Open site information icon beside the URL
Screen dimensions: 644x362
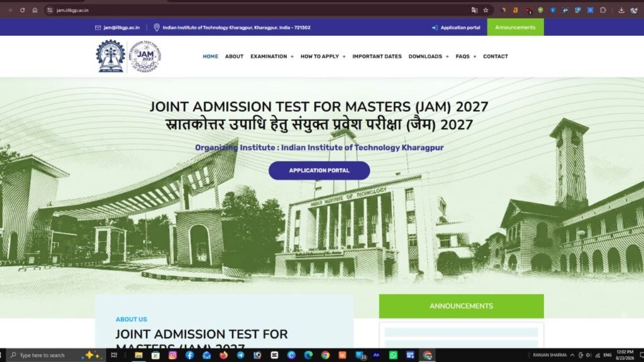click(x=50, y=10)
